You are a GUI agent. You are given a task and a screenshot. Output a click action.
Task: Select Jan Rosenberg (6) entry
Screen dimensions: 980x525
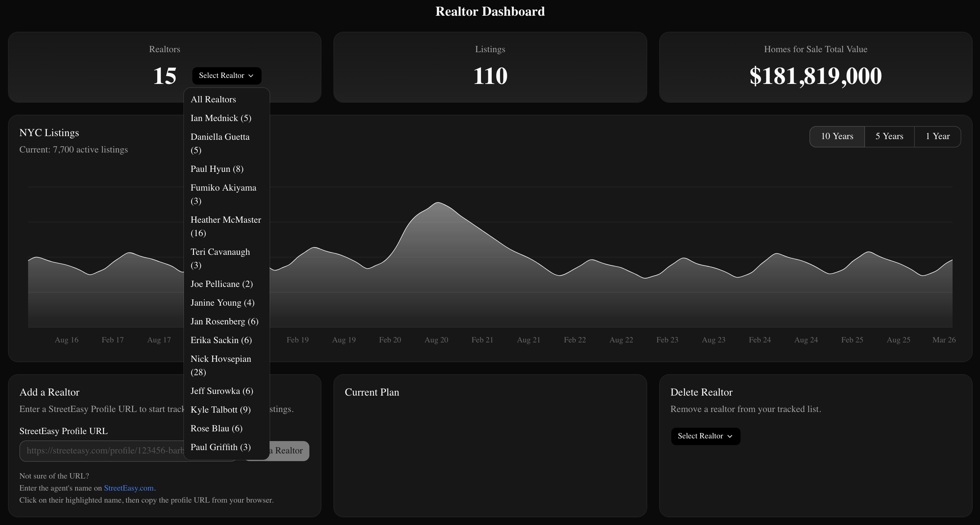[x=227, y=321]
